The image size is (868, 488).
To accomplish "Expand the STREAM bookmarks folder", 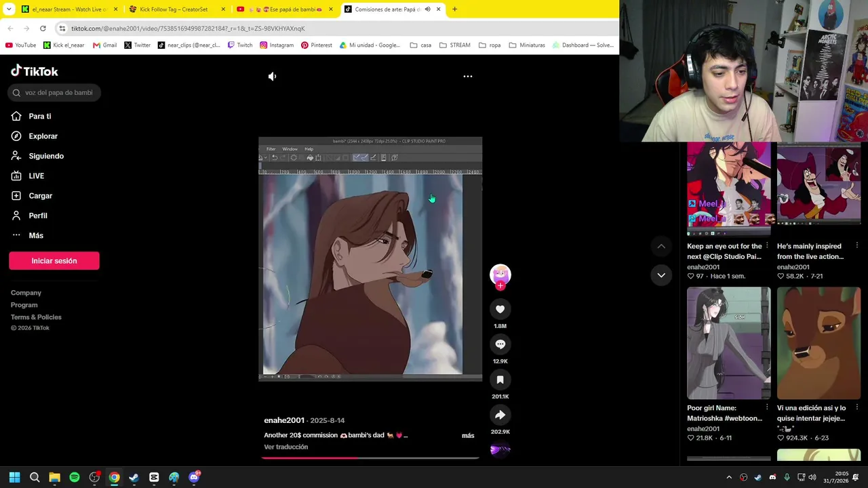I will pyautogui.click(x=454, y=45).
